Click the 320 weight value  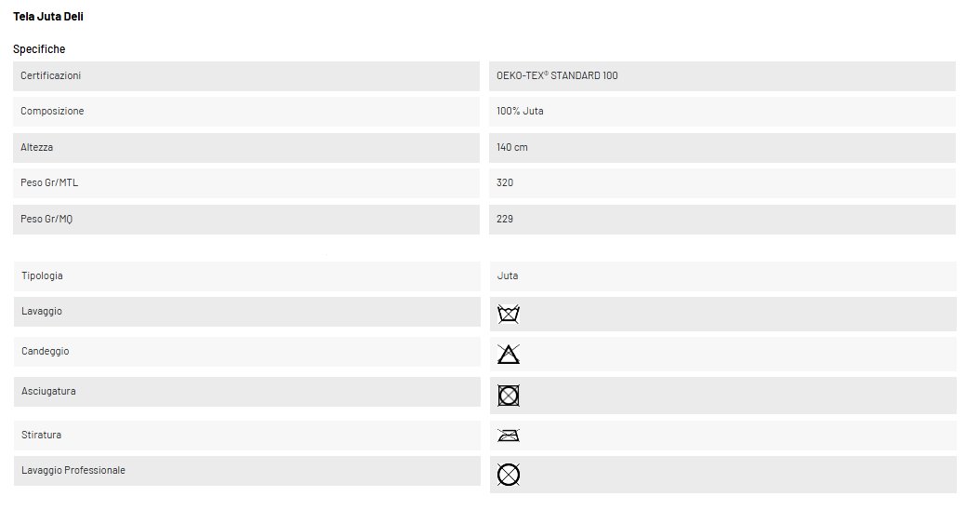[x=505, y=182]
